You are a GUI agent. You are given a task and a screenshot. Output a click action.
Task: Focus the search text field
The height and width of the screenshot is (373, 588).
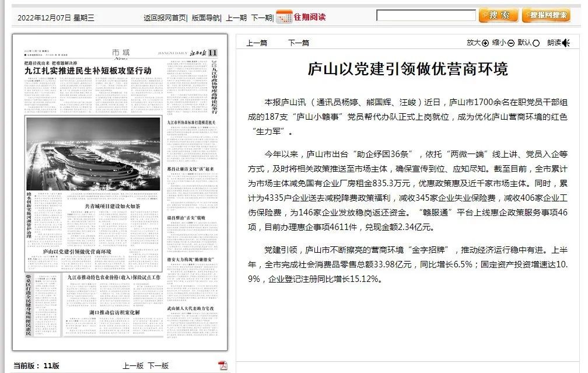[x=426, y=15]
